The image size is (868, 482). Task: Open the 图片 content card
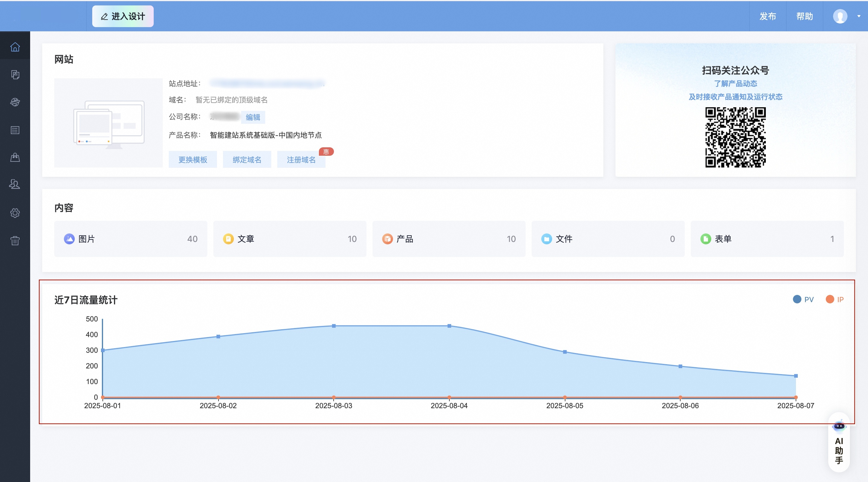click(x=131, y=239)
